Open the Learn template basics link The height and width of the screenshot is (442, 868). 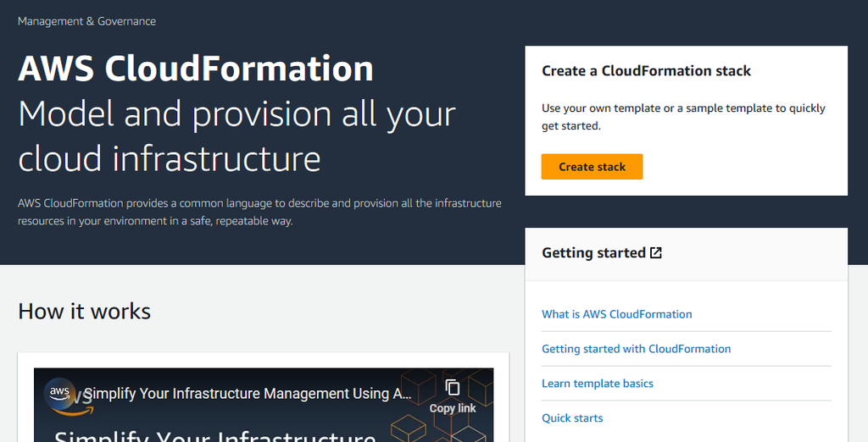(598, 384)
